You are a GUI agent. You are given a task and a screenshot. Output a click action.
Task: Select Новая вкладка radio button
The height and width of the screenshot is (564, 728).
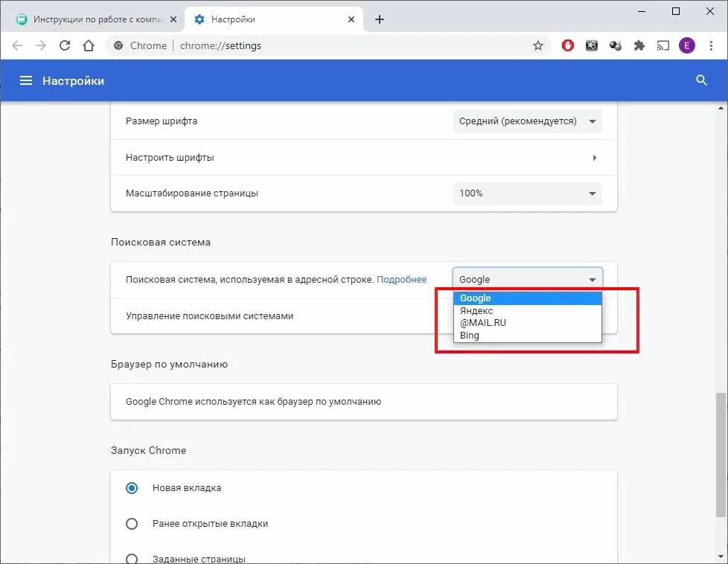click(132, 488)
